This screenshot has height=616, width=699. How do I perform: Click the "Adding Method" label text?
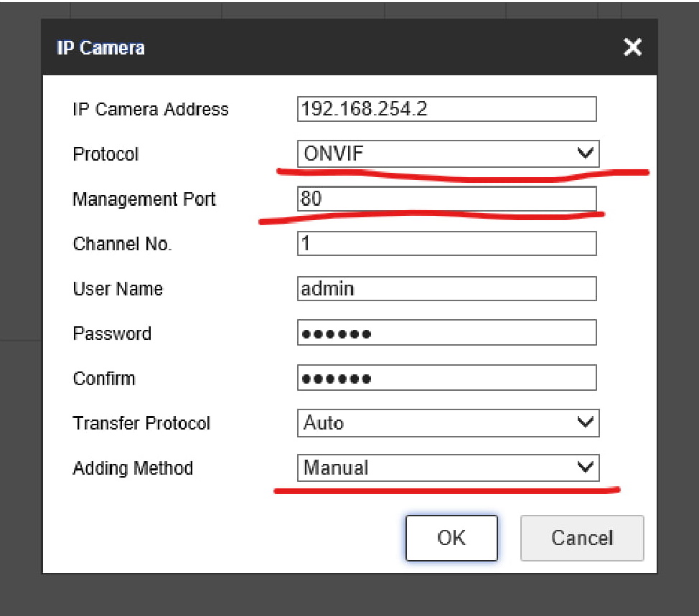pos(133,468)
